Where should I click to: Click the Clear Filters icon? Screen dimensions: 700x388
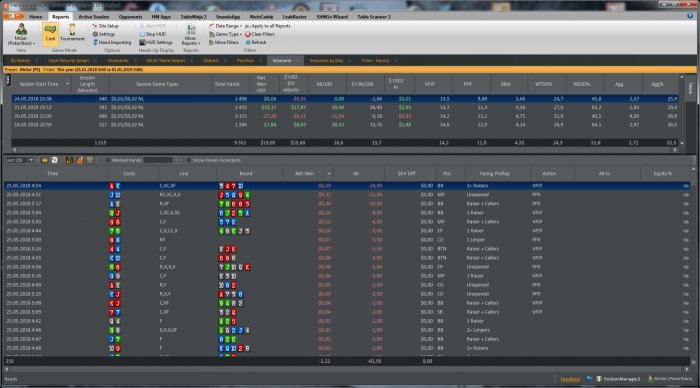pyautogui.click(x=248, y=34)
